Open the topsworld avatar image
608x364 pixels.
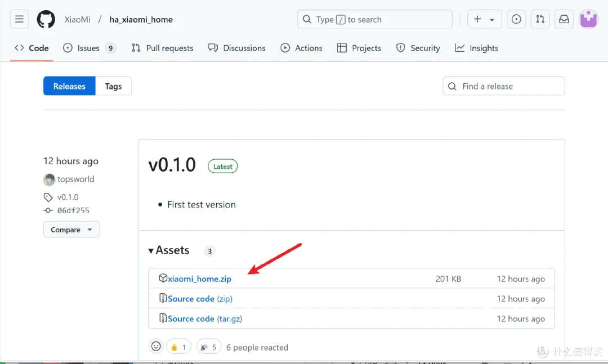point(49,179)
